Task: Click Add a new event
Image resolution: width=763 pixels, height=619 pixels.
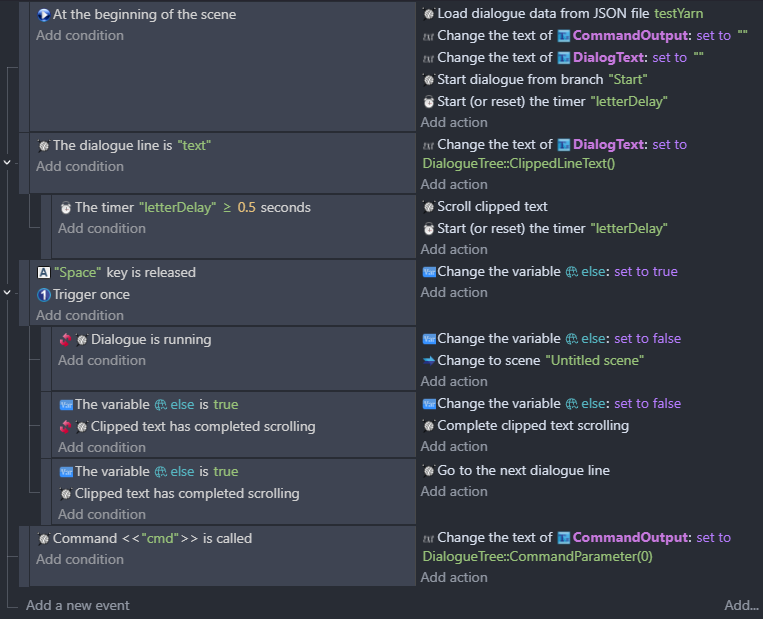Action: pyautogui.click(x=78, y=605)
